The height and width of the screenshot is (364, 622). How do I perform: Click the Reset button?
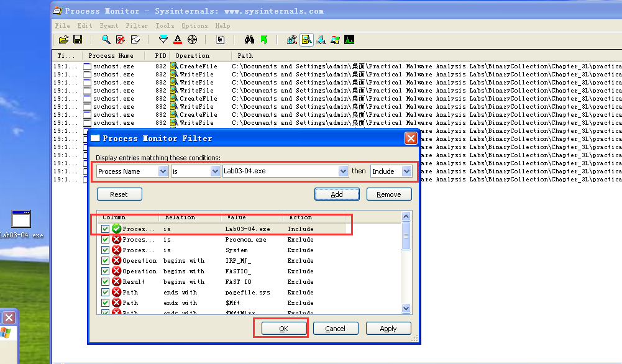point(119,194)
